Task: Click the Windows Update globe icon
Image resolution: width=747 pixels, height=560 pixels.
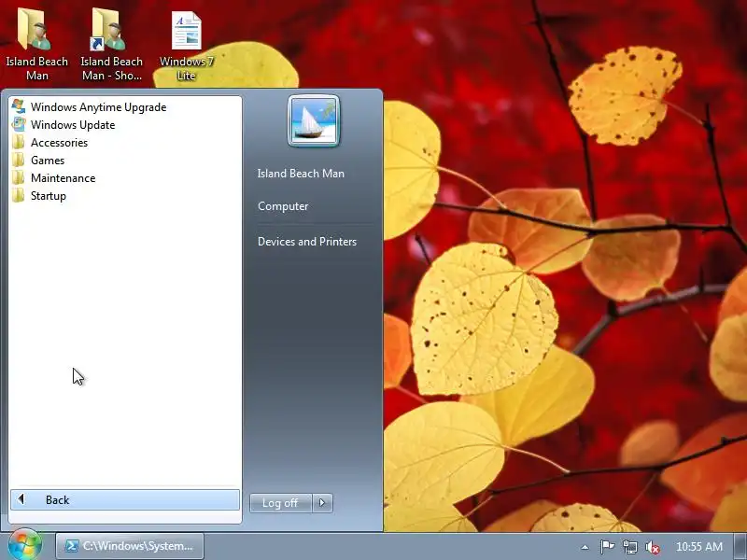Action: [19, 124]
